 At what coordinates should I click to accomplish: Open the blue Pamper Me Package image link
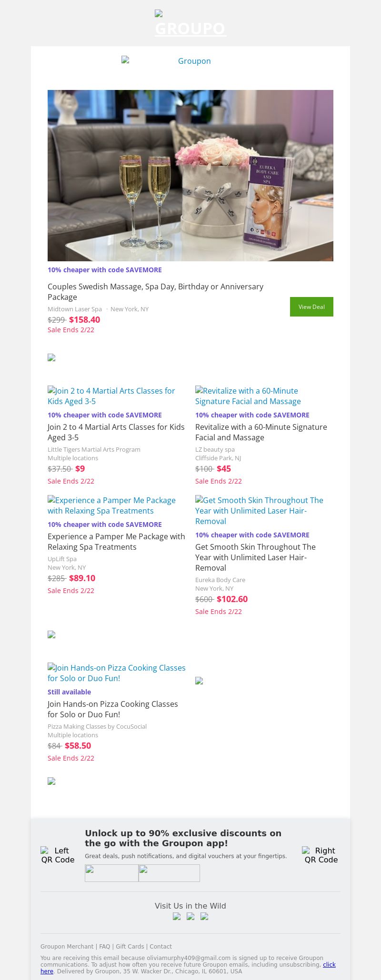click(x=111, y=505)
